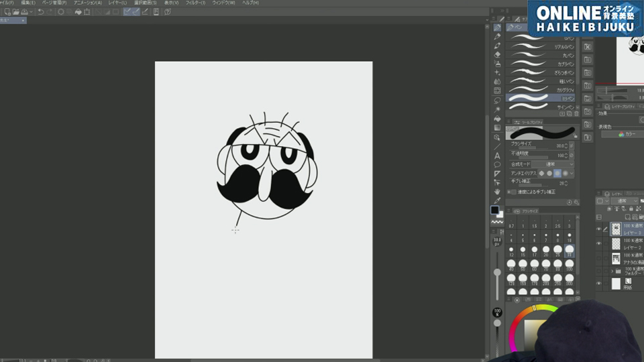Open 合成モード blending mode dropdown
This screenshot has height=362, width=644.
553,164
